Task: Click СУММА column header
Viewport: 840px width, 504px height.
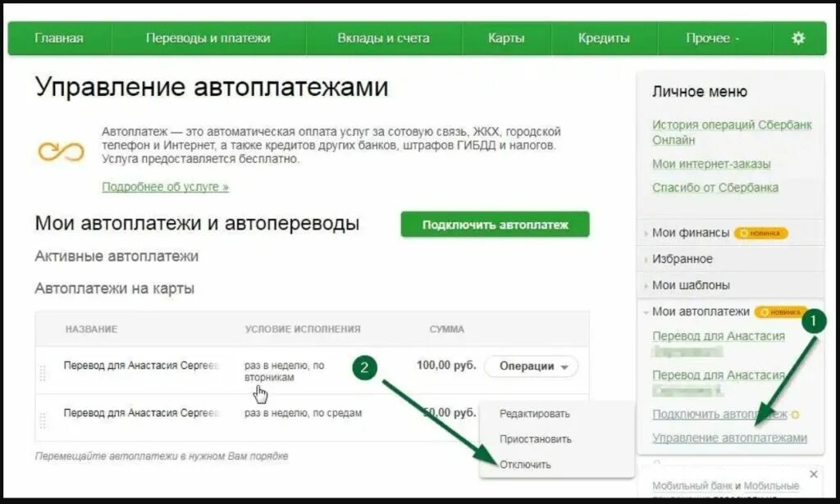Action: [447, 329]
